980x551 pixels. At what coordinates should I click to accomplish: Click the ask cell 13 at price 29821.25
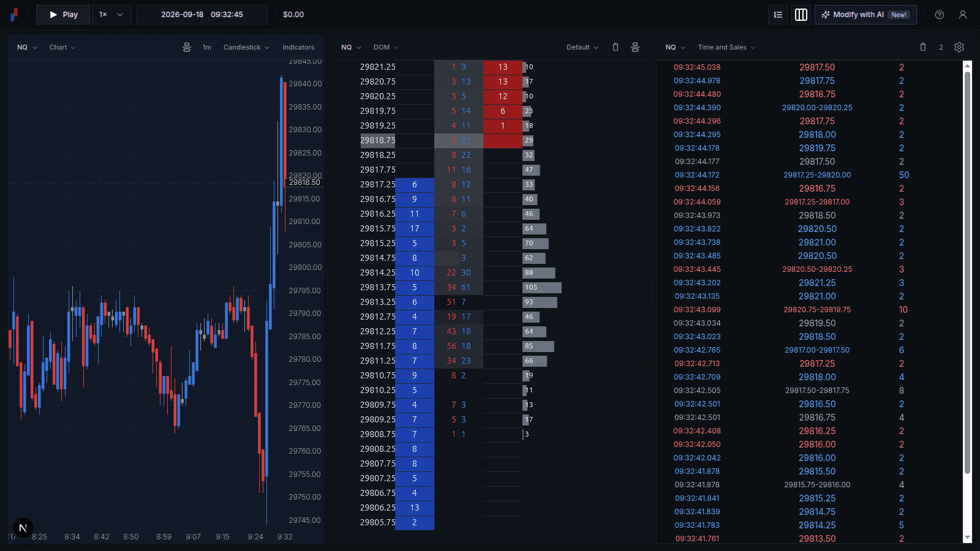coord(503,67)
